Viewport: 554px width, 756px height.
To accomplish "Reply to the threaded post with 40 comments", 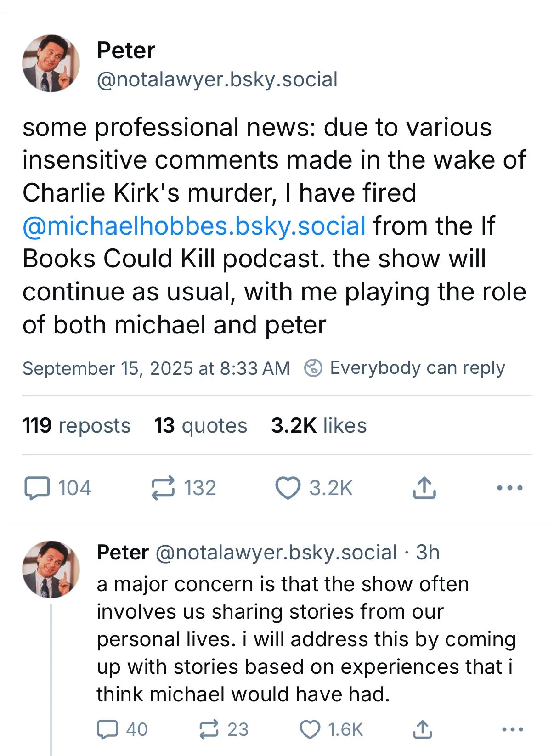I will coord(107,729).
